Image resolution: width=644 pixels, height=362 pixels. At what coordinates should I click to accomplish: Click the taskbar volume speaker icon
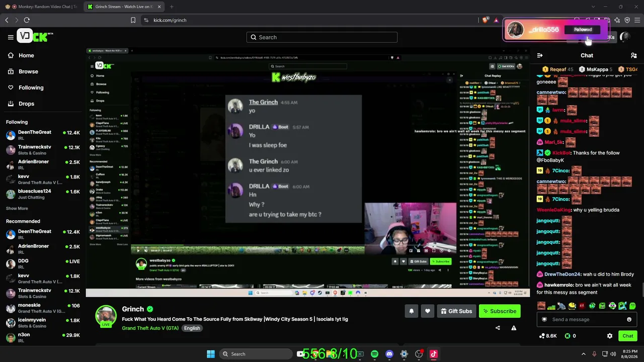coord(613,354)
